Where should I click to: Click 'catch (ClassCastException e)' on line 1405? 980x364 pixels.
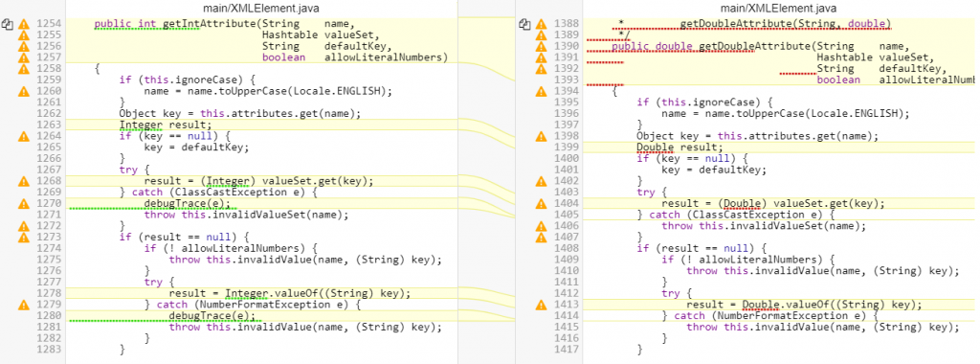pyautogui.click(x=739, y=216)
